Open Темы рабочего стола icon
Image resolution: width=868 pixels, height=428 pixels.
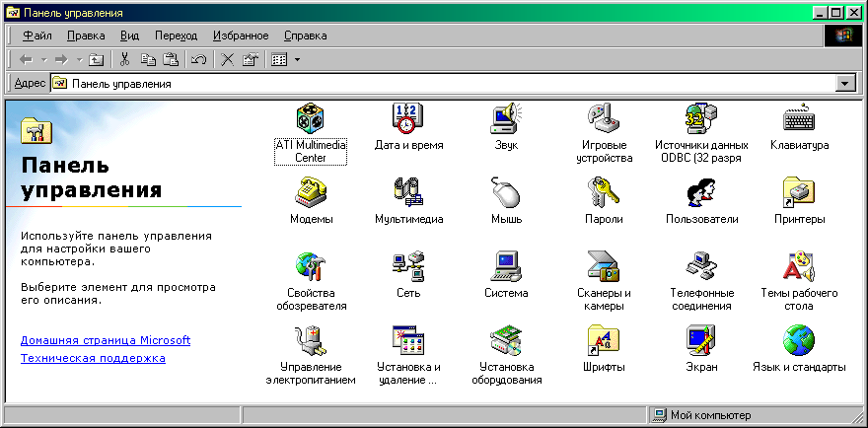coord(799,266)
